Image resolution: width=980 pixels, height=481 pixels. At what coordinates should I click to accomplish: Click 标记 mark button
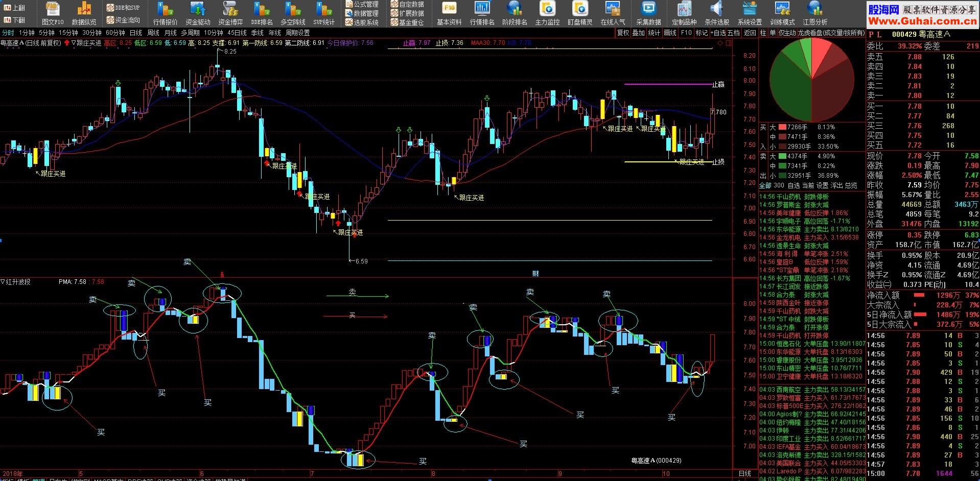(x=702, y=33)
